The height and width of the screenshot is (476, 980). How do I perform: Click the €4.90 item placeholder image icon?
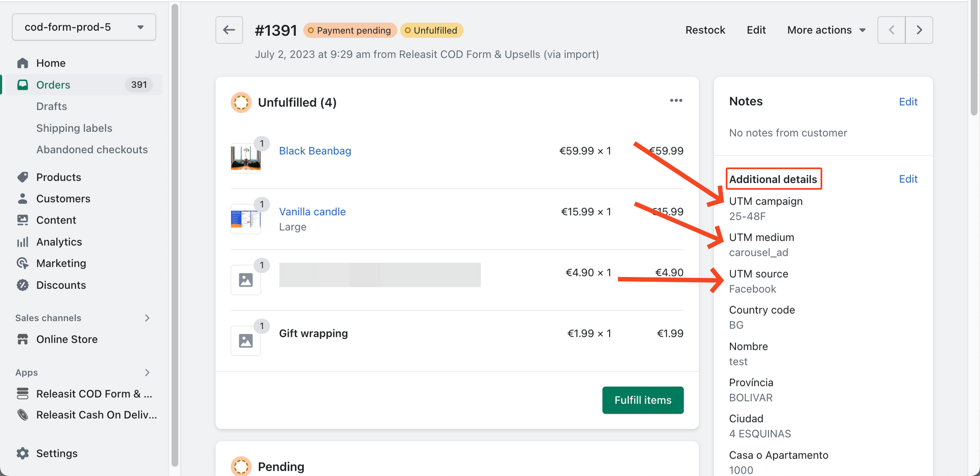pyautogui.click(x=245, y=280)
